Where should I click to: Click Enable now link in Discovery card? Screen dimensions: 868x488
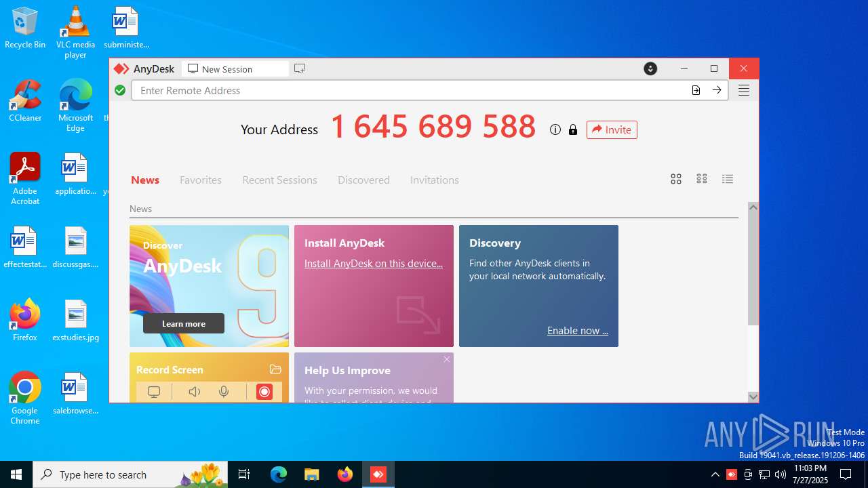(x=578, y=331)
